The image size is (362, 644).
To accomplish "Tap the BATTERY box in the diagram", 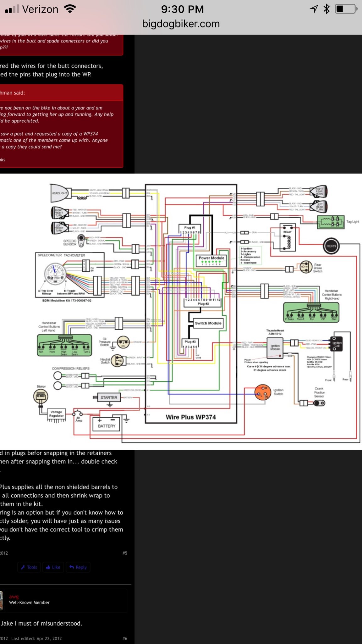I will point(107,423).
